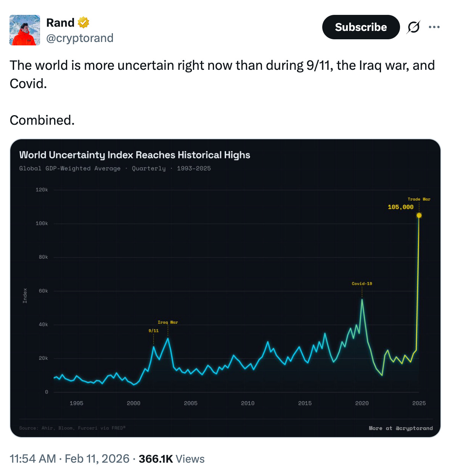Click the 105,000 value label on chart

tap(400, 207)
